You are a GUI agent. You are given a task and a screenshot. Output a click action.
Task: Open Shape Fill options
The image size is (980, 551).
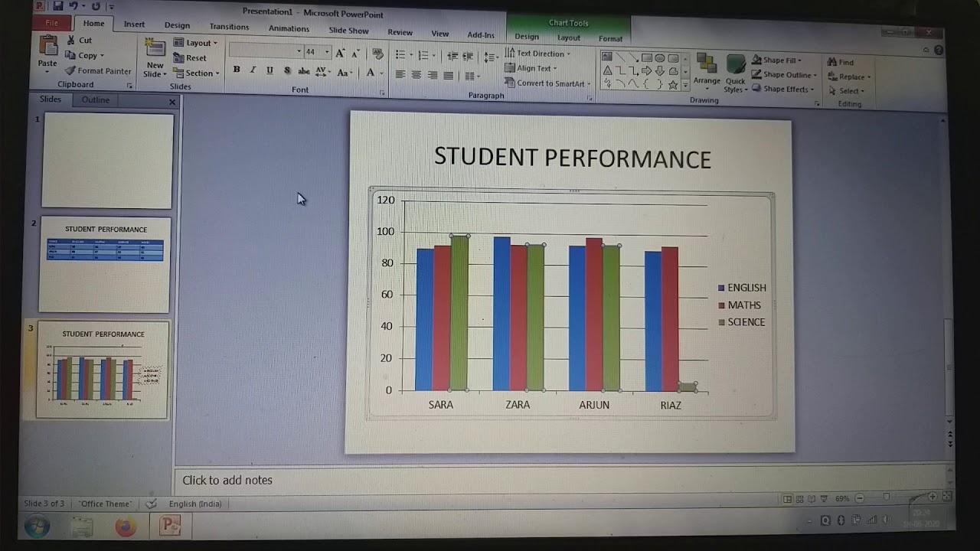click(x=776, y=60)
